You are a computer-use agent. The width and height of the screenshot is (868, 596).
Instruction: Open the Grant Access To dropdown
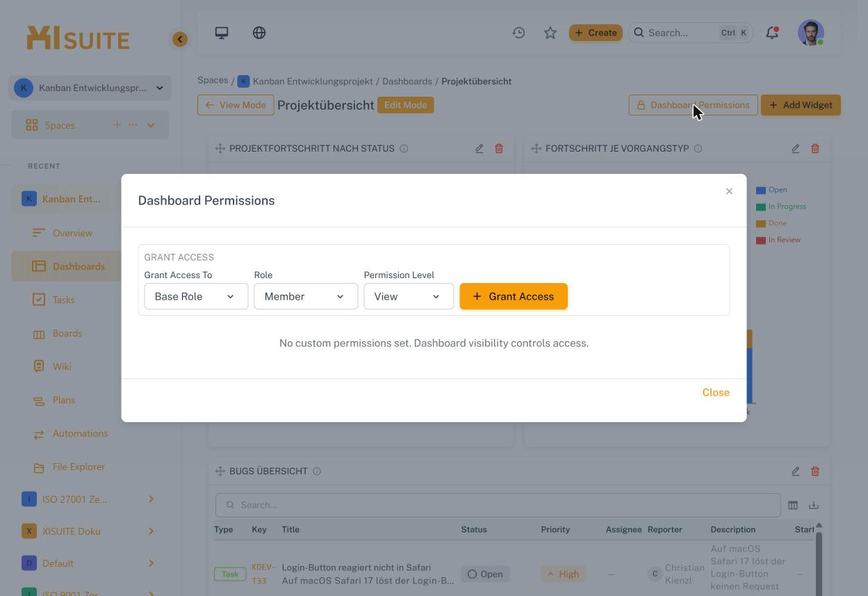tap(196, 296)
